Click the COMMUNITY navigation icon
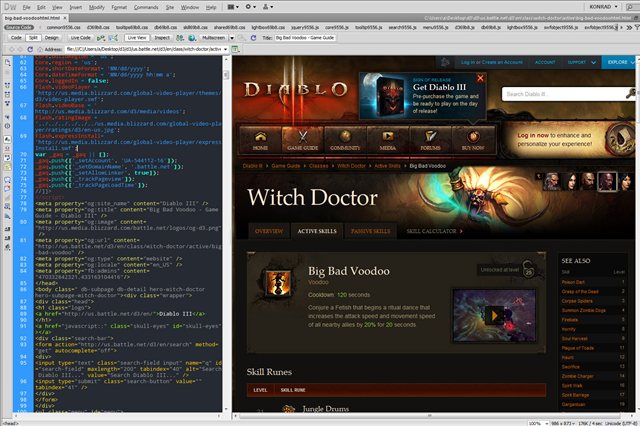Screen dimensions: 640x426 coord(345,140)
